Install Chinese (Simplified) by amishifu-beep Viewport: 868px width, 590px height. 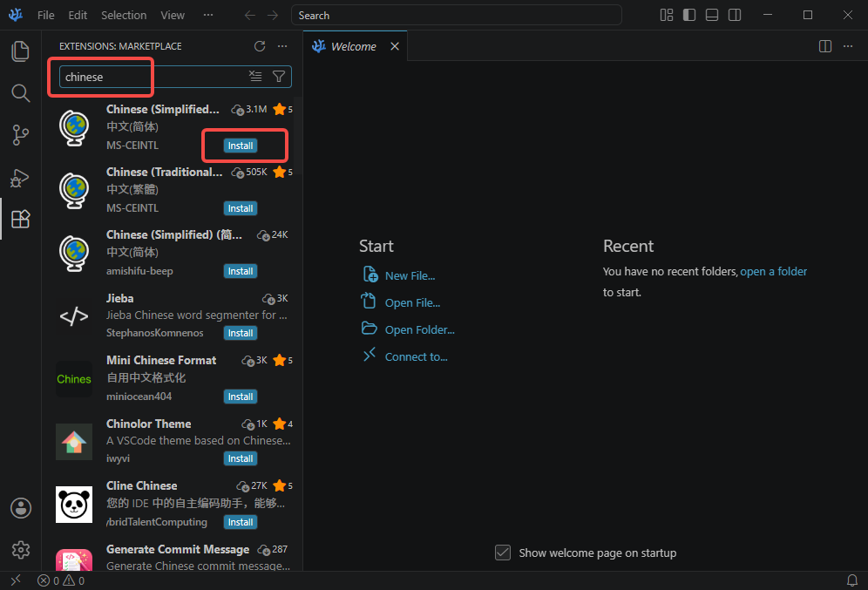coord(241,271)
